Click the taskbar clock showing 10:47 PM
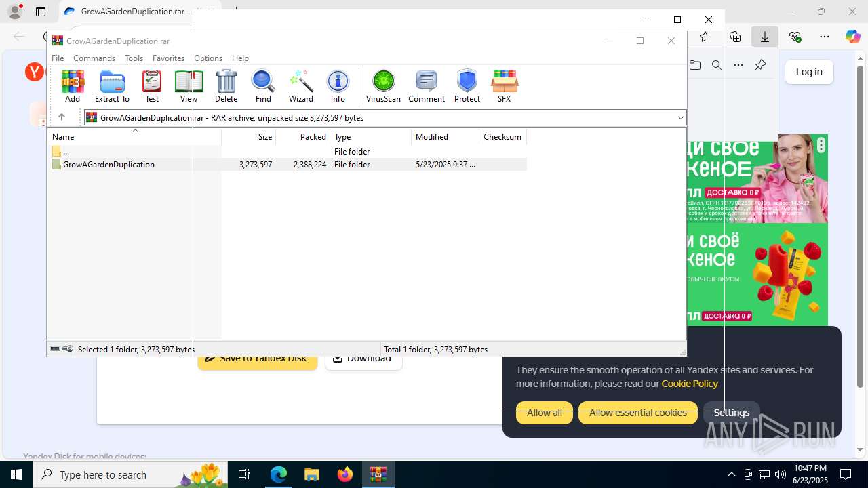 pos(810,474)
